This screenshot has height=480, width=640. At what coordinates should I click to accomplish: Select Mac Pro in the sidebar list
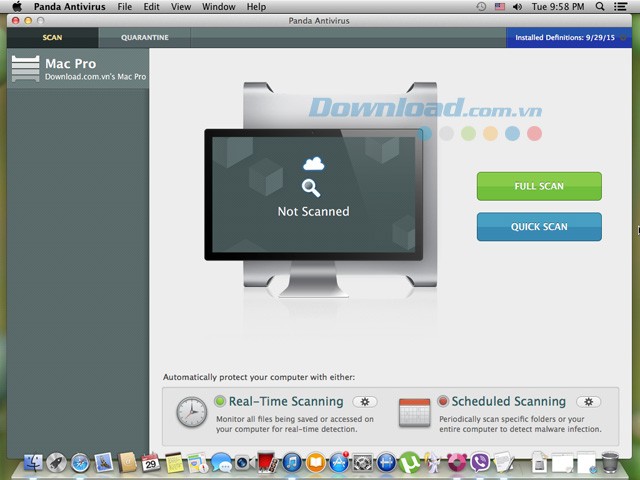(x=80, y=69)
